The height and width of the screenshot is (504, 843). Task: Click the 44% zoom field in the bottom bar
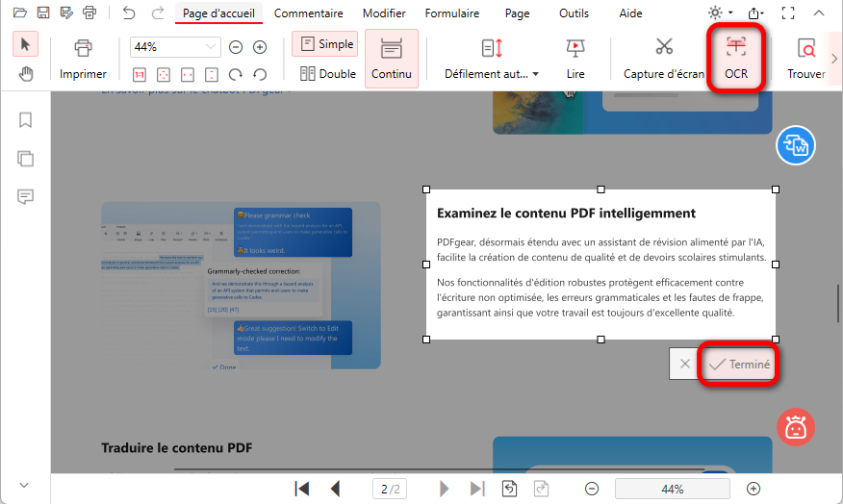673,489
